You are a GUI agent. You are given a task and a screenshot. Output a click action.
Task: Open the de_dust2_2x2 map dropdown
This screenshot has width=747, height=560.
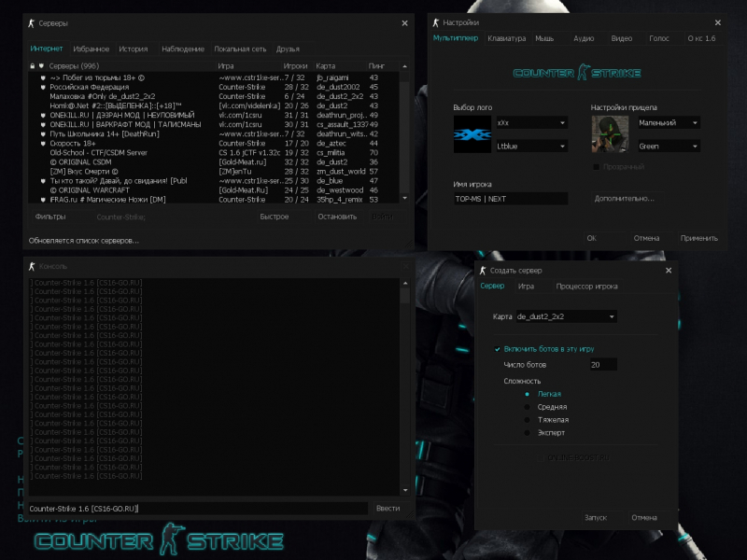[x=567, y=316]
